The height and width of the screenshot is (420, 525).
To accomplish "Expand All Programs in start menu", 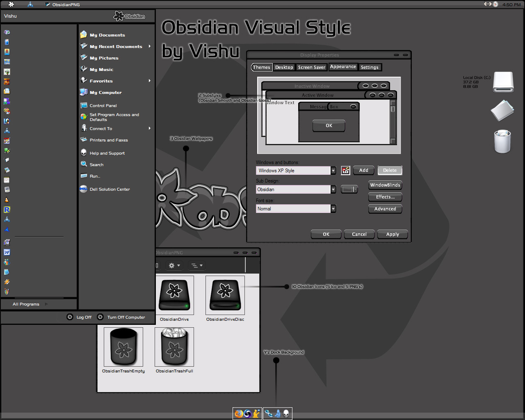I will point(26,304).
